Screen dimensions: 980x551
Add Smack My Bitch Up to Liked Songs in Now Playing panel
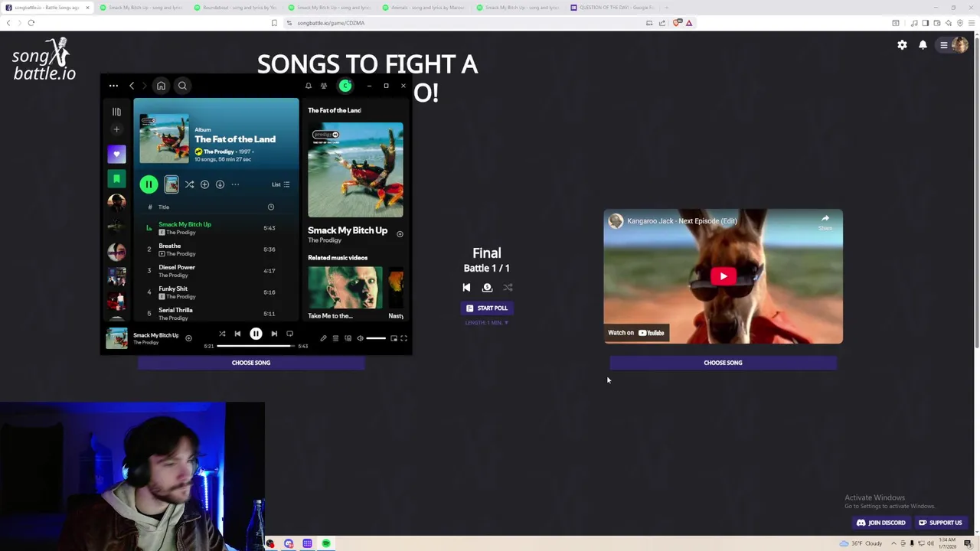point(400,233)
